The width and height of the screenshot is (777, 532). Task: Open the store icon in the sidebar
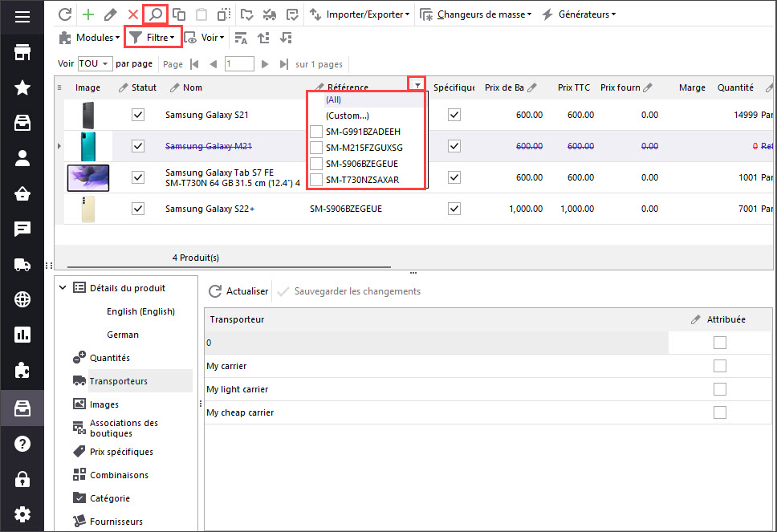click(x=22, y=52)
